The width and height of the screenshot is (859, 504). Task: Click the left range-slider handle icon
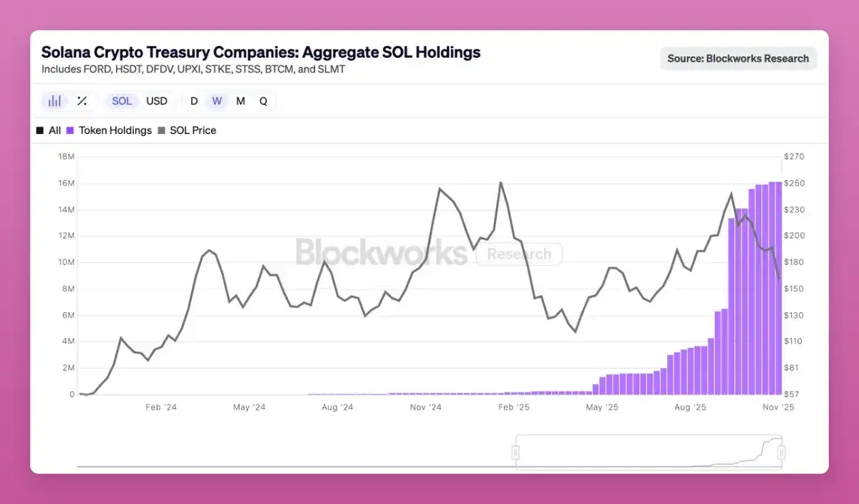click(515, 452)
